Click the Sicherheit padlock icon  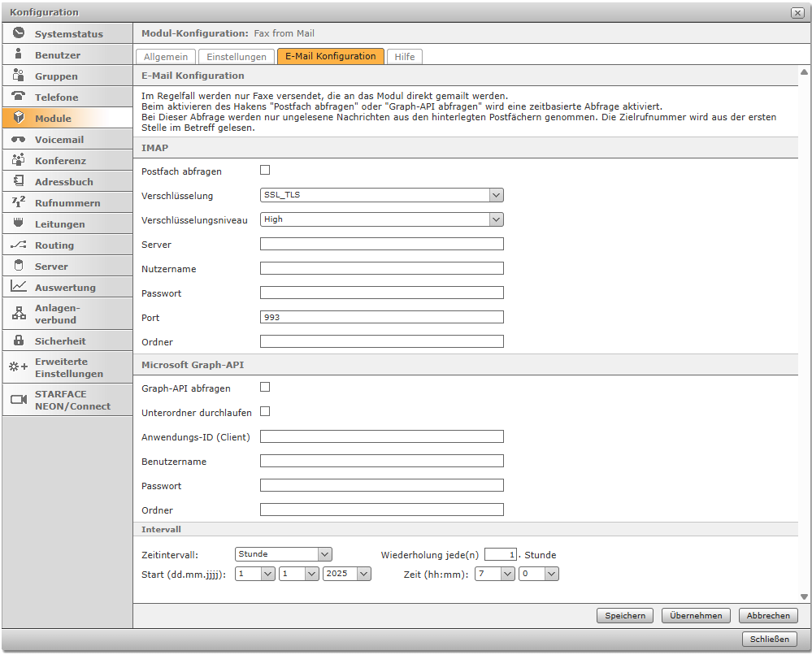coord(19,341)
